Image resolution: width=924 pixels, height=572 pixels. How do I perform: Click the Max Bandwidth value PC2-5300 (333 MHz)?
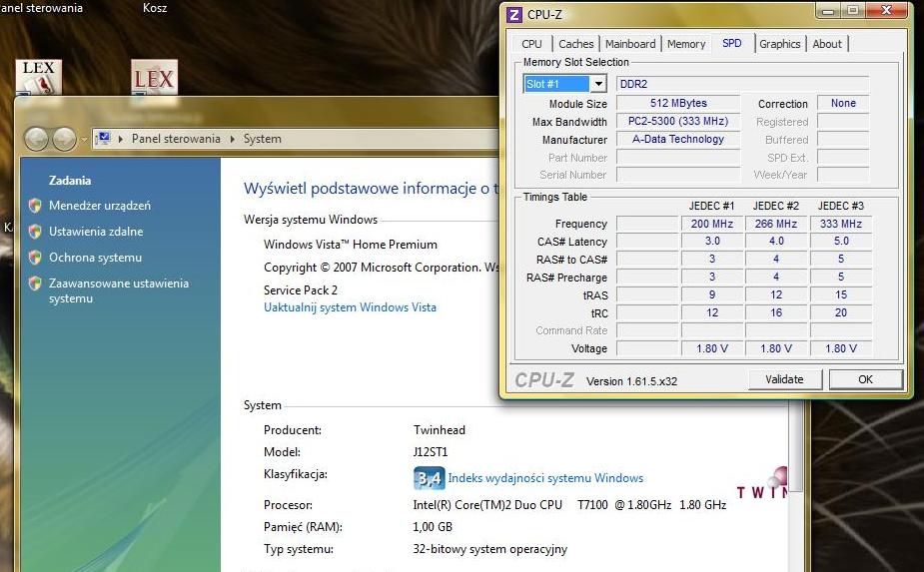[x=678, y=122]
